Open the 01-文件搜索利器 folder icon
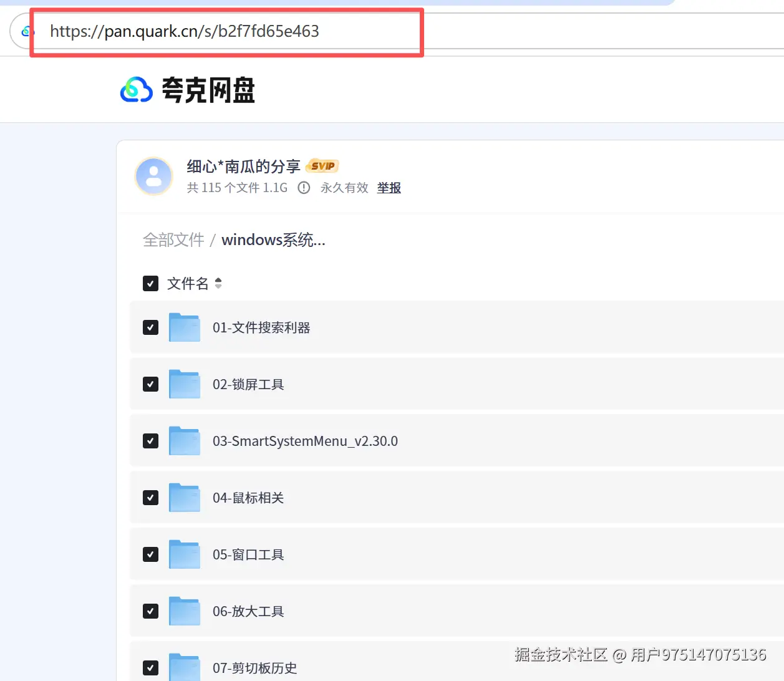 [x=185, y=327]
